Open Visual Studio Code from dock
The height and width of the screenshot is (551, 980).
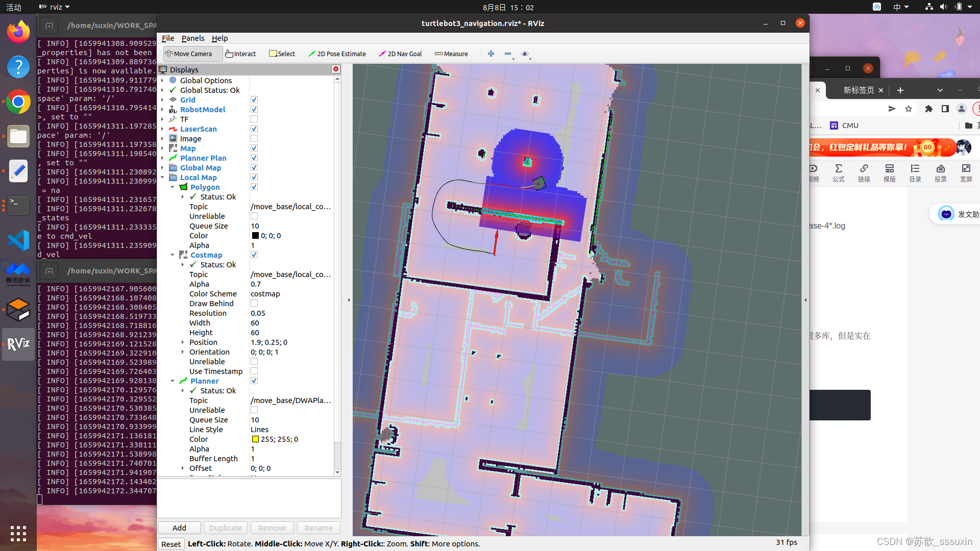tap(18, 240)
